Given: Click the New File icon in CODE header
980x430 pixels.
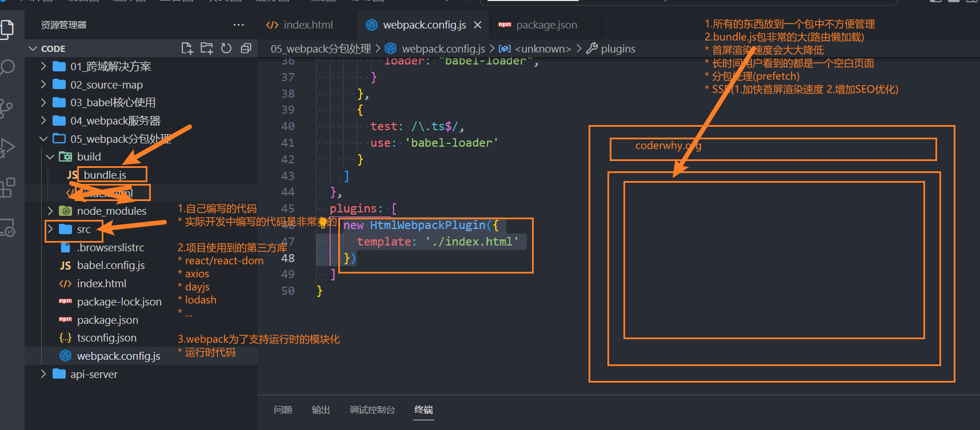Looking at the screenshot, I should point(187,49).
